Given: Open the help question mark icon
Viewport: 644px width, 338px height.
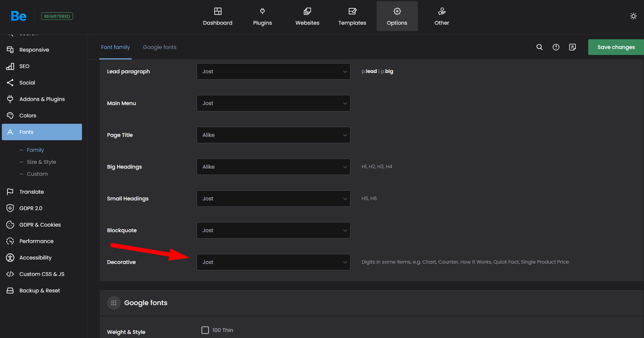Looking at the screenshot, I should (x=556, y=47).
